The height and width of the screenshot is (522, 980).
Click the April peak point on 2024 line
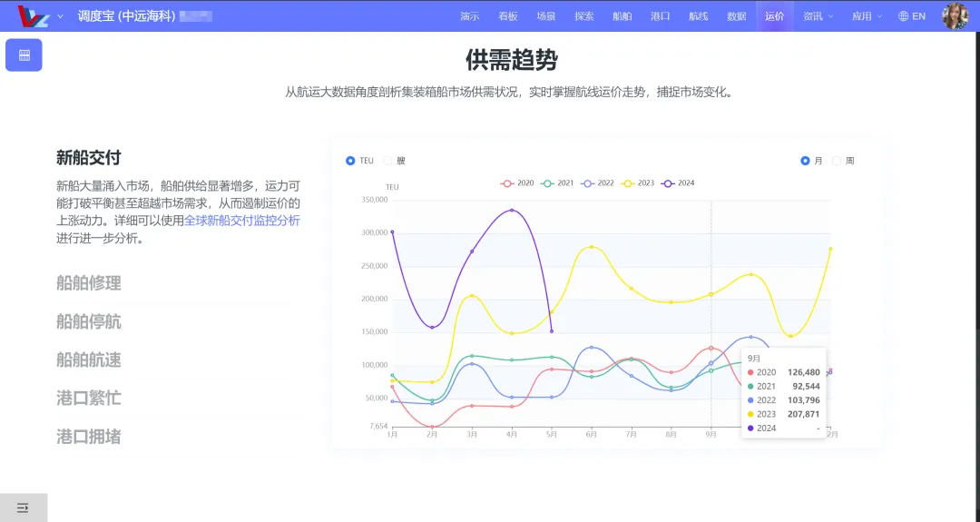pyautogui.click(x=512, y=211)
